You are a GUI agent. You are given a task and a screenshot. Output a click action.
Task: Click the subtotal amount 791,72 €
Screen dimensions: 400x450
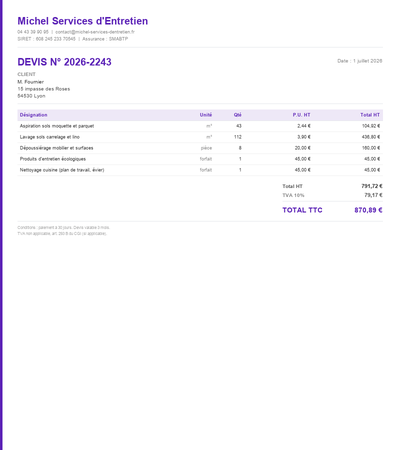pyautogui.click(x=372, y=186)
